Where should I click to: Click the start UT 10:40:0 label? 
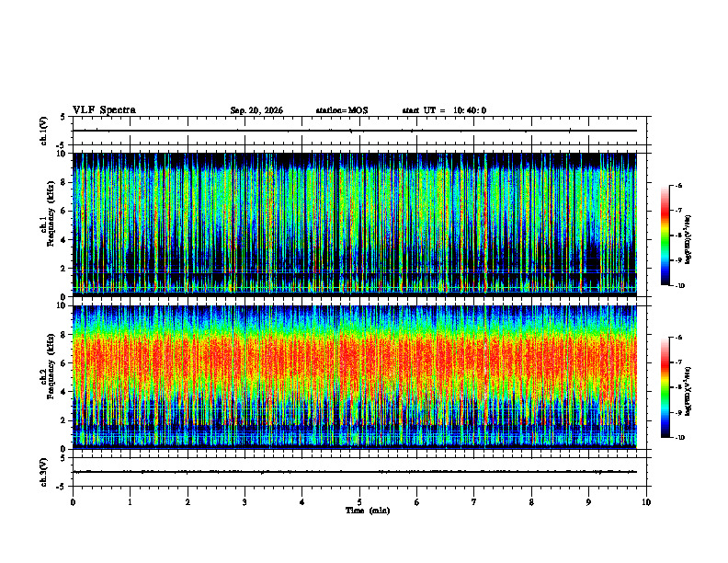(x=444, y=110)
